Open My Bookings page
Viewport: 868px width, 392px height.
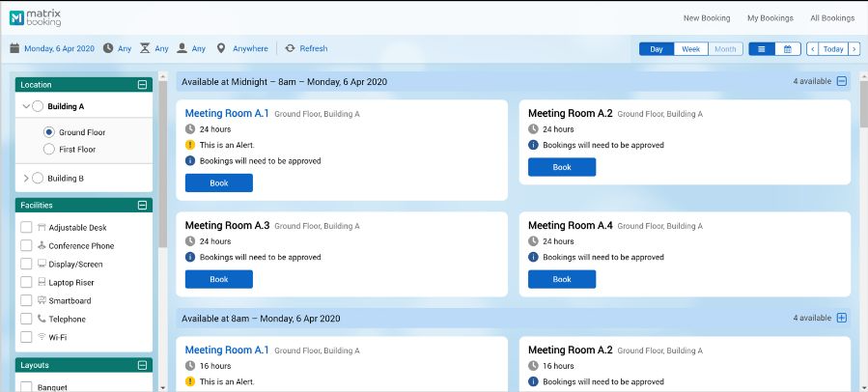pyautogui.click(x=770, y=18)
